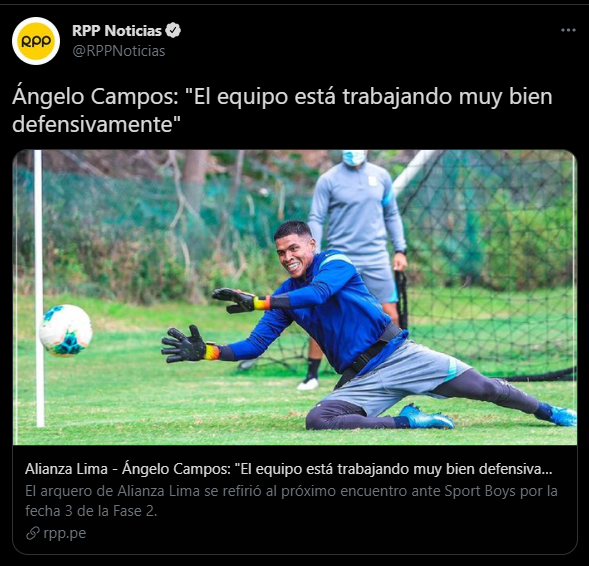
Task: Open the three-dot more options menu
Action: point(568,30)
